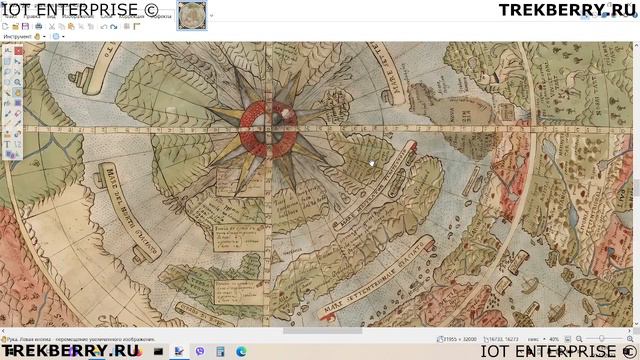Click the fit-to-window icon in status bar
Screen dimensions: 640x360
[x=568, y=339]
